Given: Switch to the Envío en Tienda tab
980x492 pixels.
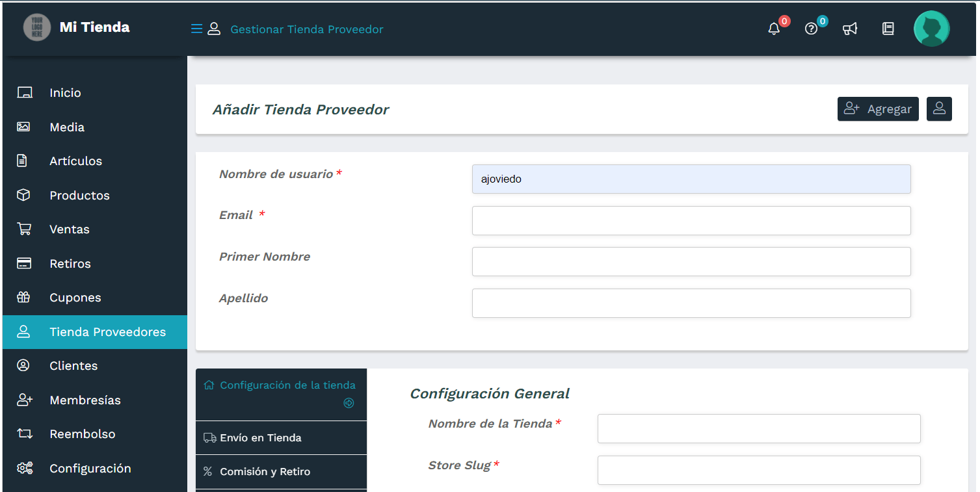Looking at the screenshot, I should (281, 437).
